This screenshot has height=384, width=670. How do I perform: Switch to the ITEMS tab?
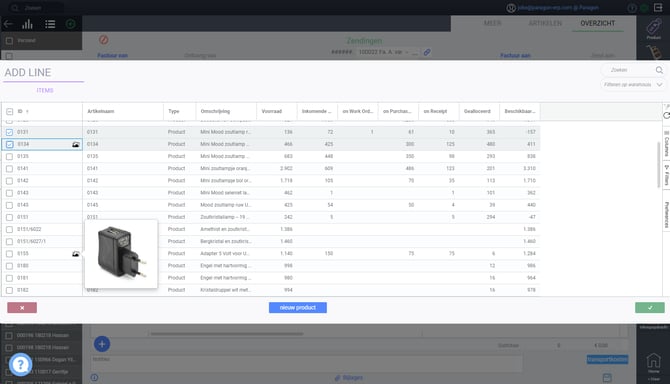click(45, 91)
